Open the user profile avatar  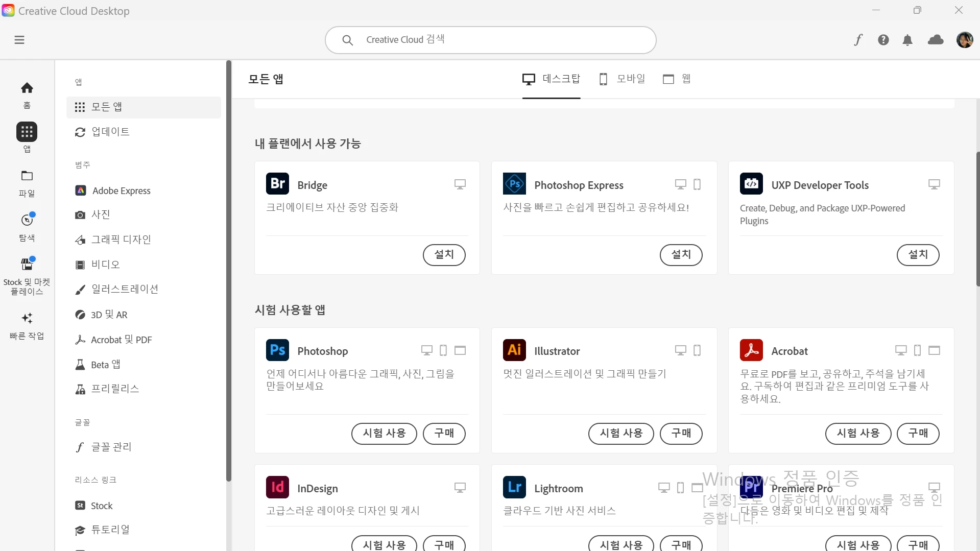click(965, 40)
